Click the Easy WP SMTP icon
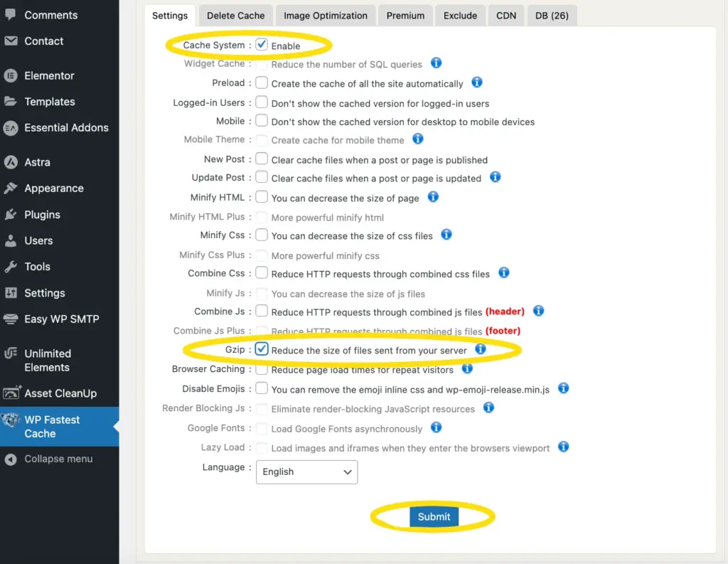728x564 pixels. pyautogui.click(x=10, y=319)
